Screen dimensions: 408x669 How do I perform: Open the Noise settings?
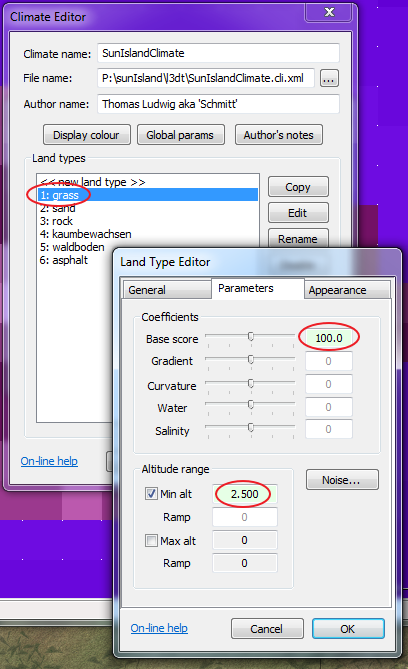[x=342, y=480]
